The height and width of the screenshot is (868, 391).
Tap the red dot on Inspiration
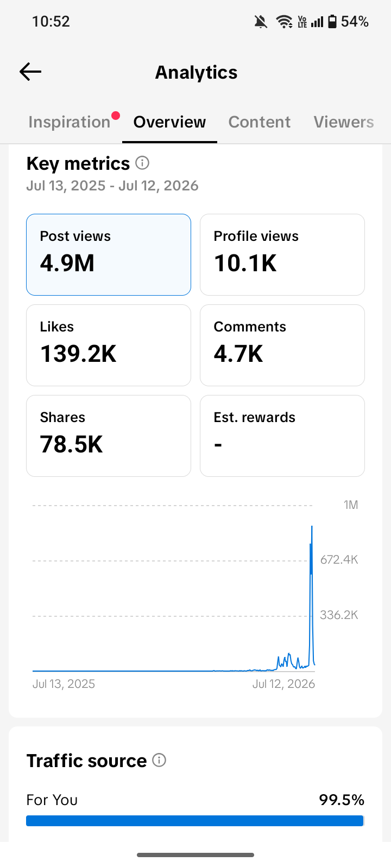(115, 115)
